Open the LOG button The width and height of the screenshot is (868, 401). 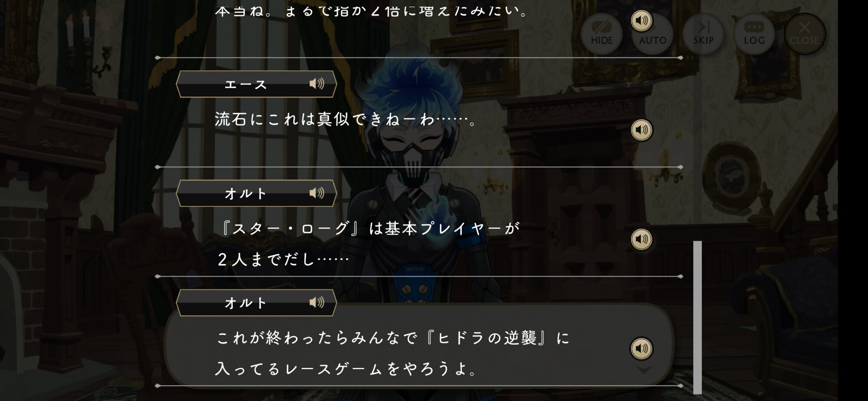tap(754, 34)
